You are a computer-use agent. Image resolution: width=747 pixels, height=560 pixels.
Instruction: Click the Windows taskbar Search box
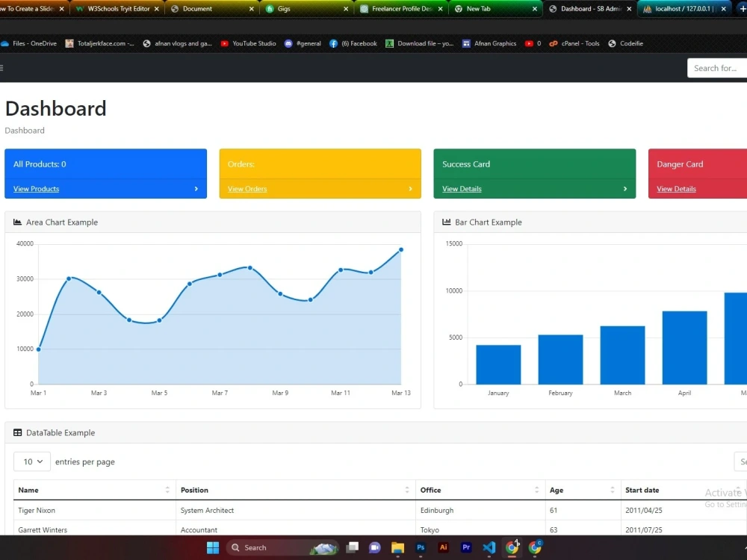pos(282,547)
